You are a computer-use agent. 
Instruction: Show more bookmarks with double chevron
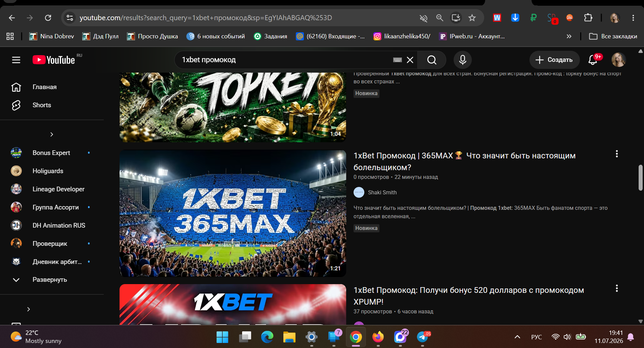coord(569,36)
